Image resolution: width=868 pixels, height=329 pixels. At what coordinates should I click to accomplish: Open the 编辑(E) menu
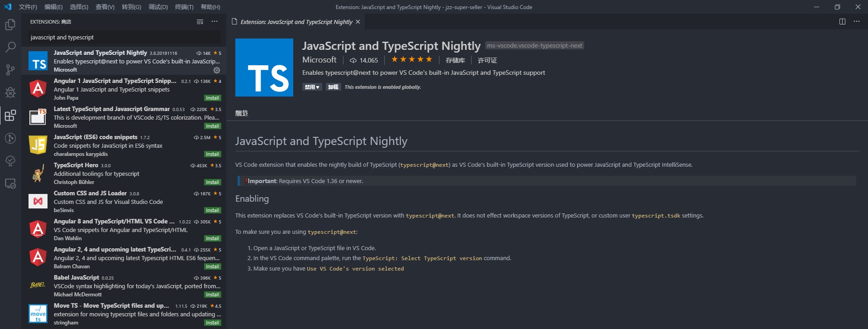(x=53, y=7)
